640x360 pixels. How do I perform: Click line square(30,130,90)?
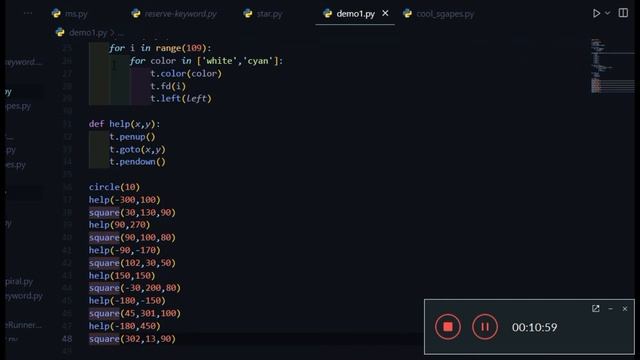tap(132, 212)
